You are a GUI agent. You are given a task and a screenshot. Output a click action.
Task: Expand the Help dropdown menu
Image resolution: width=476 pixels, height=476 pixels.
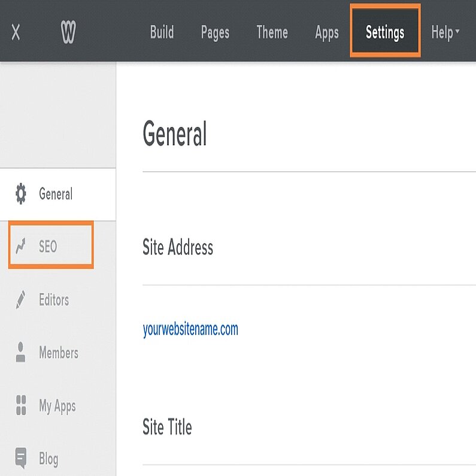(x=445, y=32)
